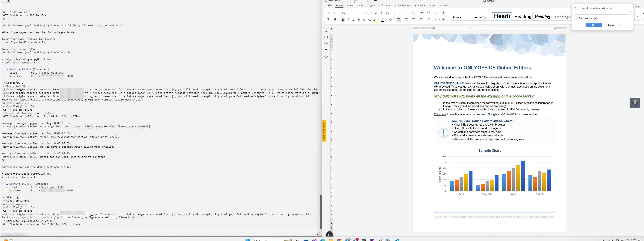Click the Cut scissors icon
This screenshot has width=644, height=241.
click(x=335, y=13)
